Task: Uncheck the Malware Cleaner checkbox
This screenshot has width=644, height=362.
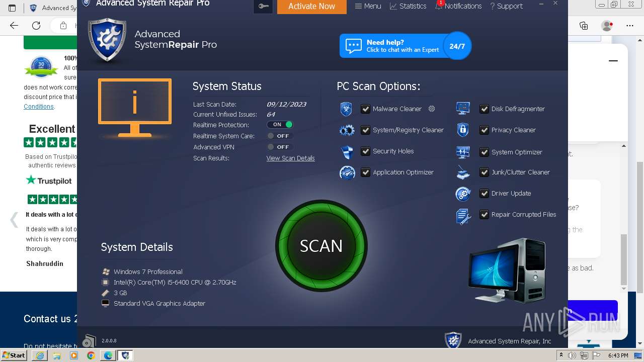Action: (x=365, y=109)
